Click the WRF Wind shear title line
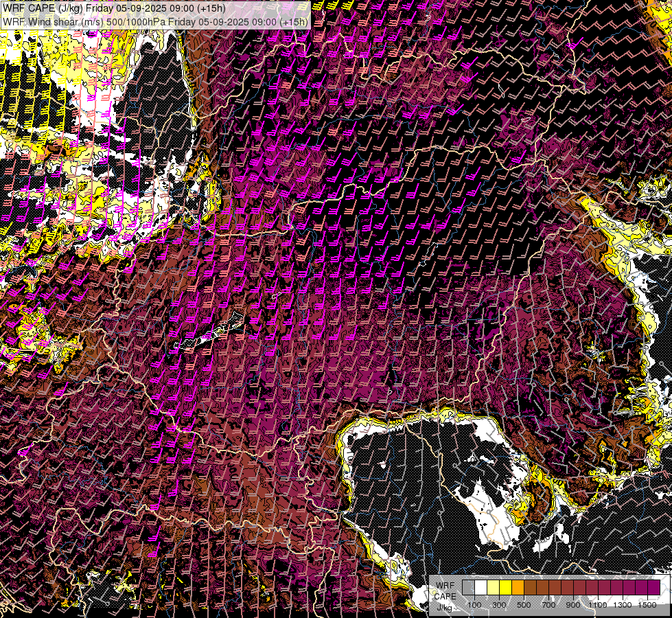The height and width of the screenshot is (618, 672). 154,22
